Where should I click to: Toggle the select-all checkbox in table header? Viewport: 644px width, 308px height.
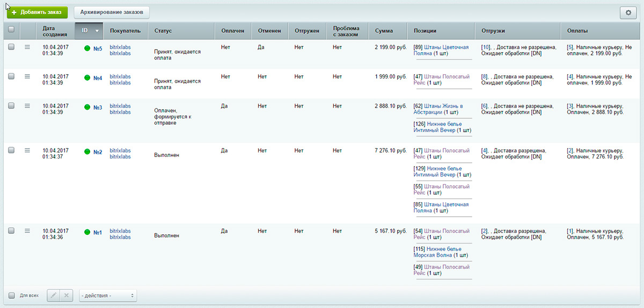(x=11, y=31)
